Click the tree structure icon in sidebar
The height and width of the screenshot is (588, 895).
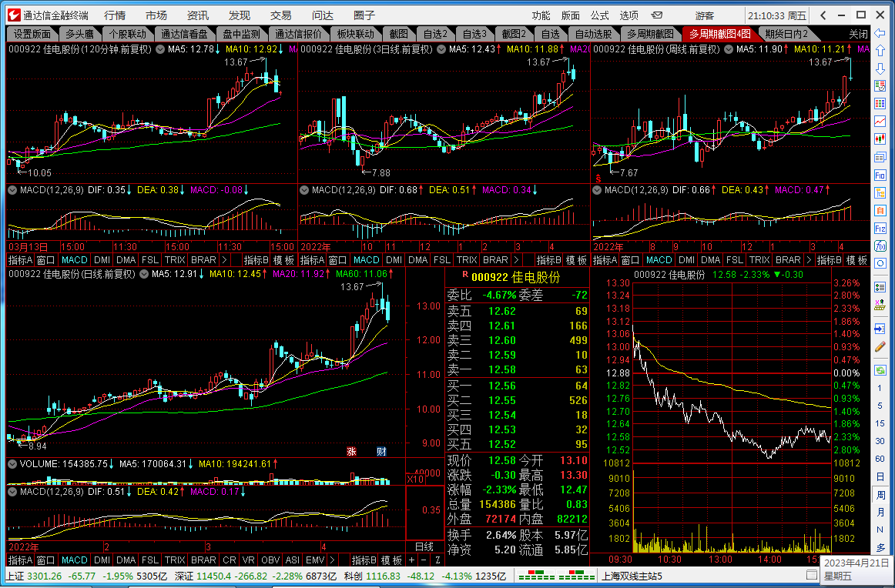pos(880,192)
